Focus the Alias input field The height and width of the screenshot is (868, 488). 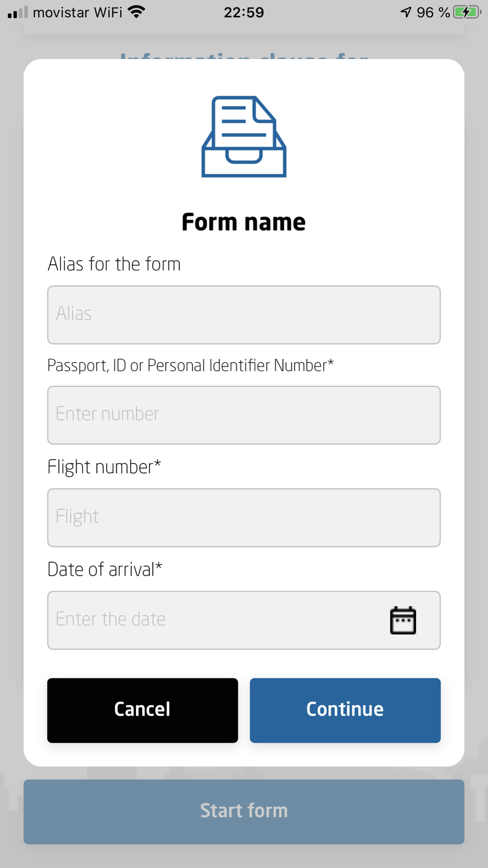244,315
